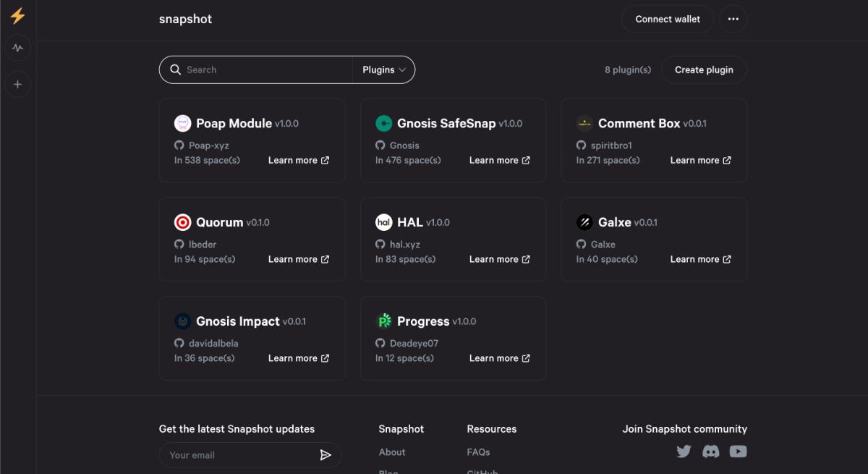Open the timeline pulse icon in sidebar
The height and width of the screenshot is (474, 868).
[17, 48]
